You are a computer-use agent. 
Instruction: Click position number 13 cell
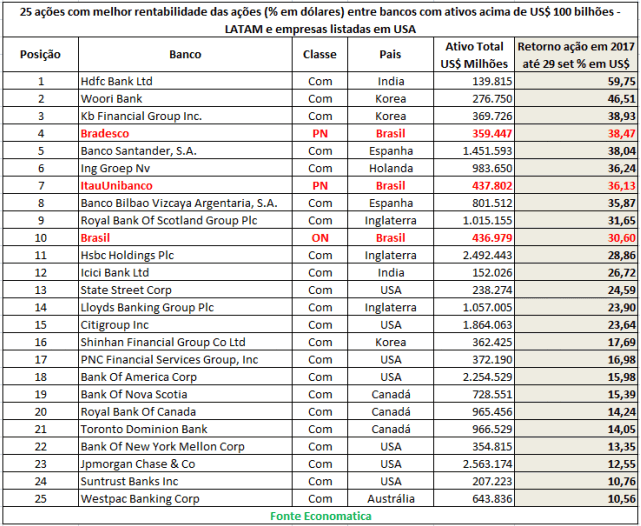pos(40,290)
